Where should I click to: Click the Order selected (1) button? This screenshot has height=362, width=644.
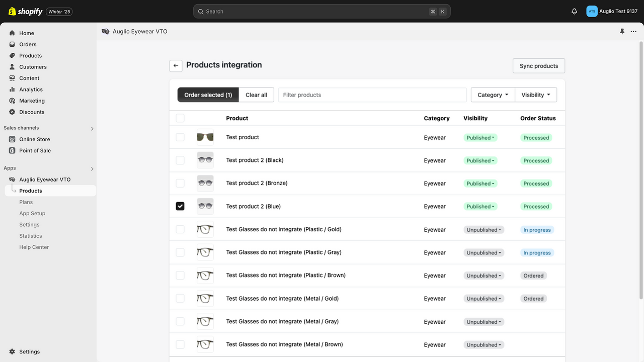tap(208, 95)
